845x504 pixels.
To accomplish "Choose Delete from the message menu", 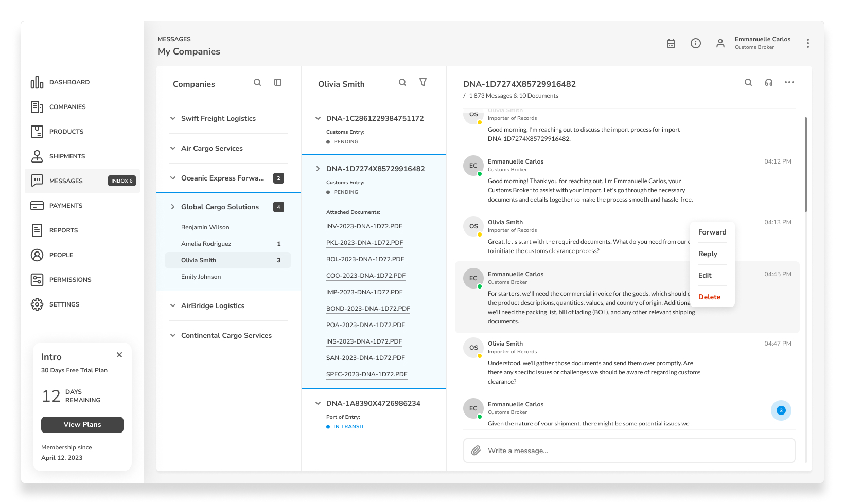I will pos(709,297).
